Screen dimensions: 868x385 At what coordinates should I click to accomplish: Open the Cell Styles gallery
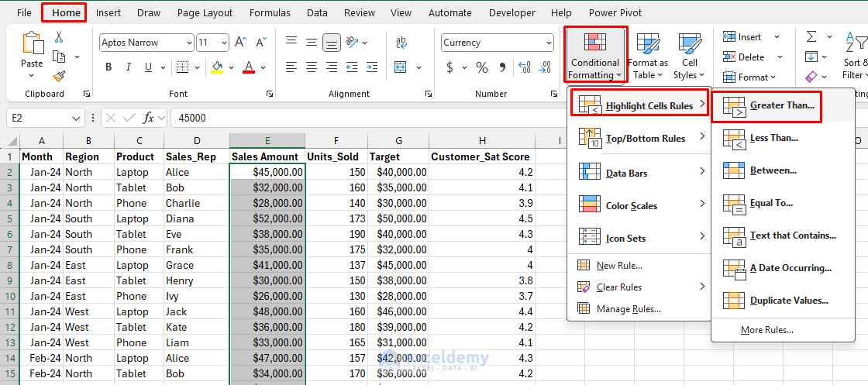(x=689, y=57)
